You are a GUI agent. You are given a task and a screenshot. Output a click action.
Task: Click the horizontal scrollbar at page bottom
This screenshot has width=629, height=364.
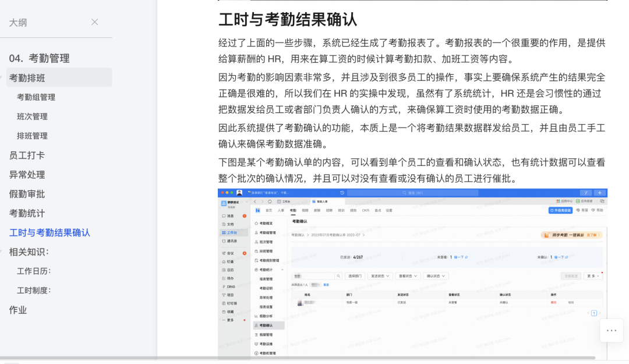tap(298, 358)
